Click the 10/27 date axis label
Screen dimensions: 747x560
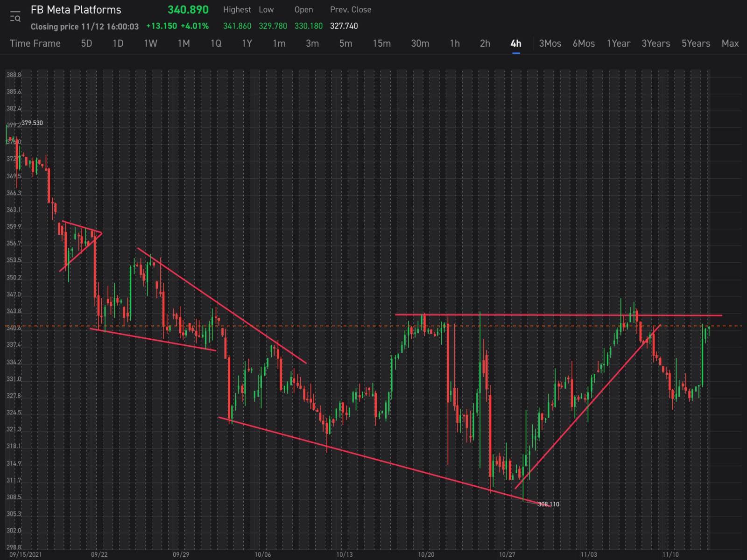(507, 554)
